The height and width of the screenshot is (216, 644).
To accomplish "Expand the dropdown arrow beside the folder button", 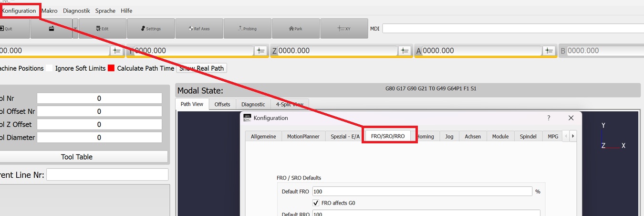I will coord(75,29).
